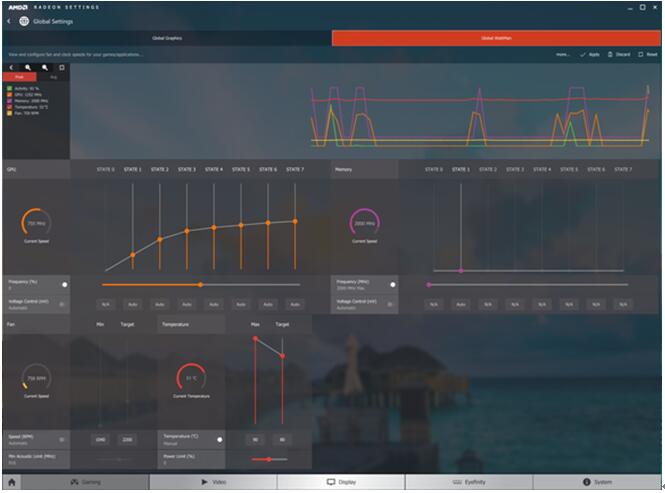Click the Apply checkmark button

pyautogui.click(x=590, y=54)
